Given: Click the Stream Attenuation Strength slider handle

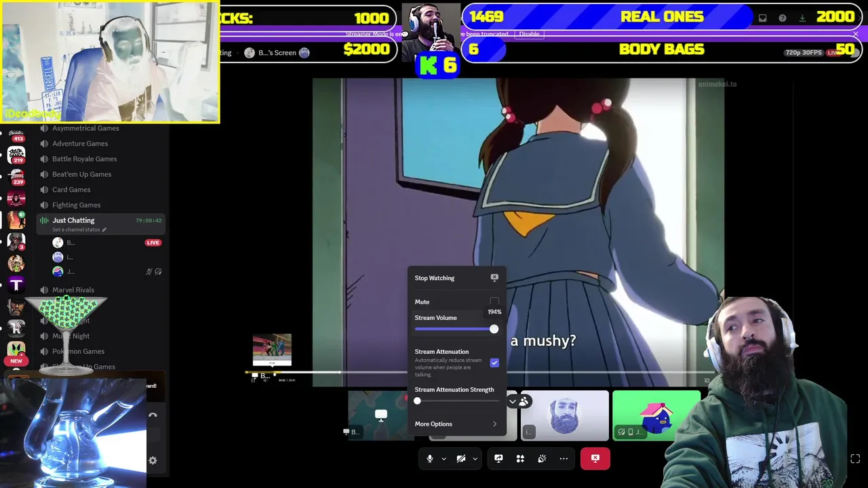Looking at the screenshot, I should click(417, 401).
